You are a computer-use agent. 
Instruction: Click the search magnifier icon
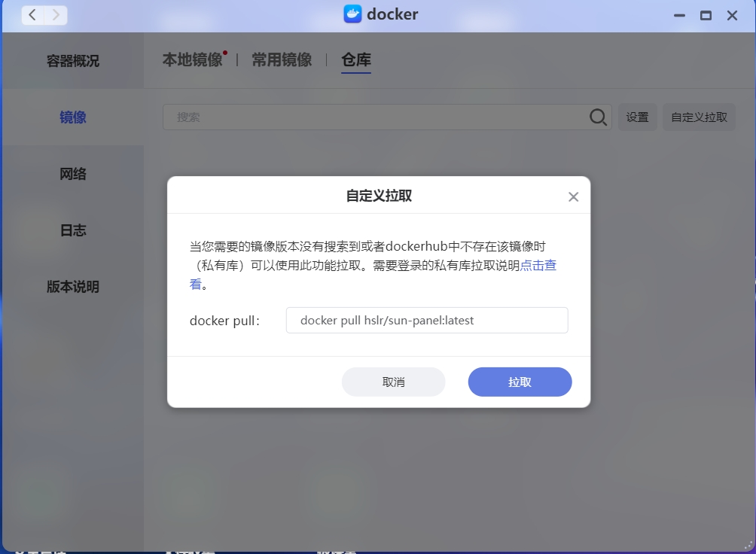[598, 117]
